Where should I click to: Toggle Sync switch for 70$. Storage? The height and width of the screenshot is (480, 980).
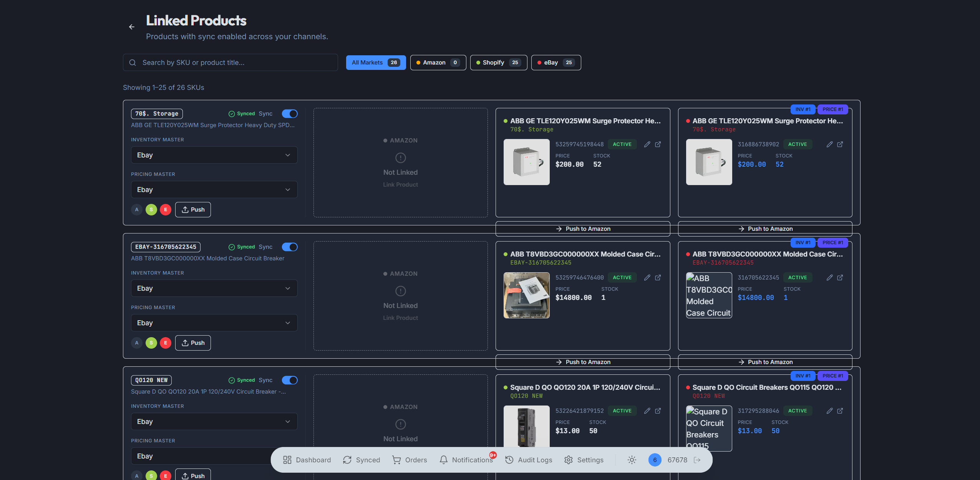click(x=290, y=114)
